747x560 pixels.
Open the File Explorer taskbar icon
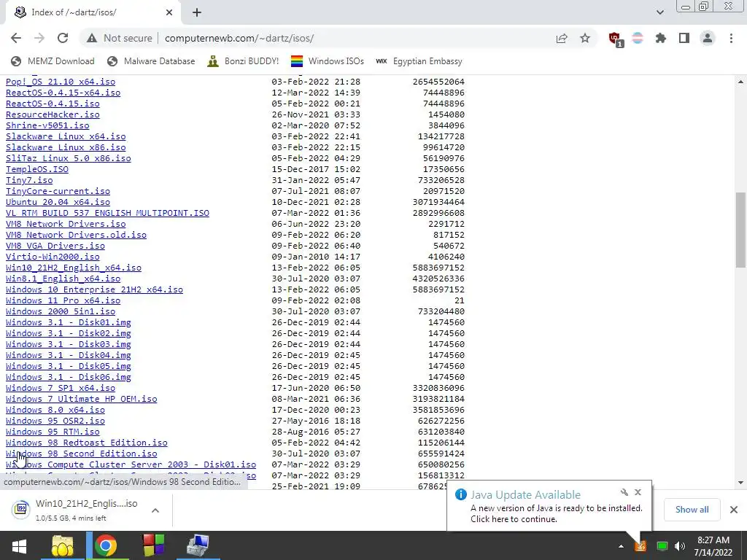(63, 545)
